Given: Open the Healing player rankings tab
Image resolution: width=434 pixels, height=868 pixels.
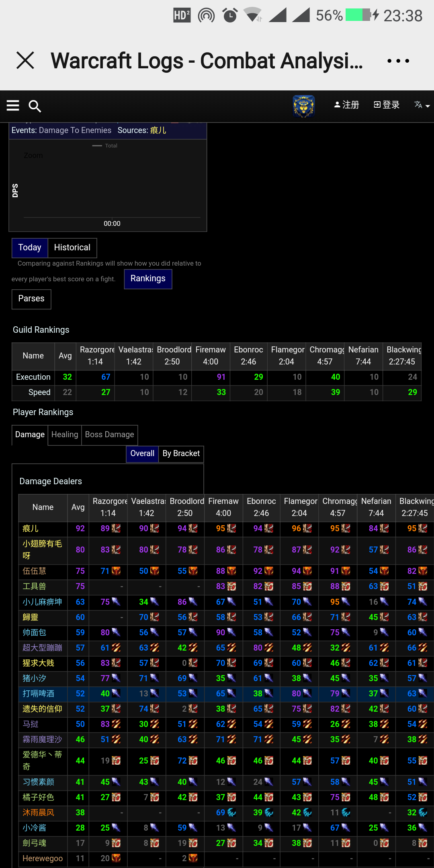Looking at the screenshot, I should coord(65,435).
